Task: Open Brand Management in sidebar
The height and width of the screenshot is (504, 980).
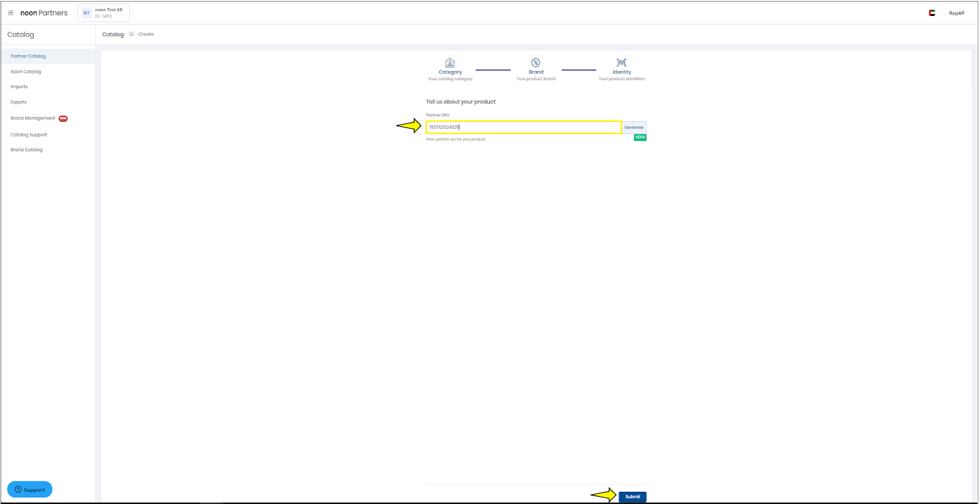Action: point(32,118)
